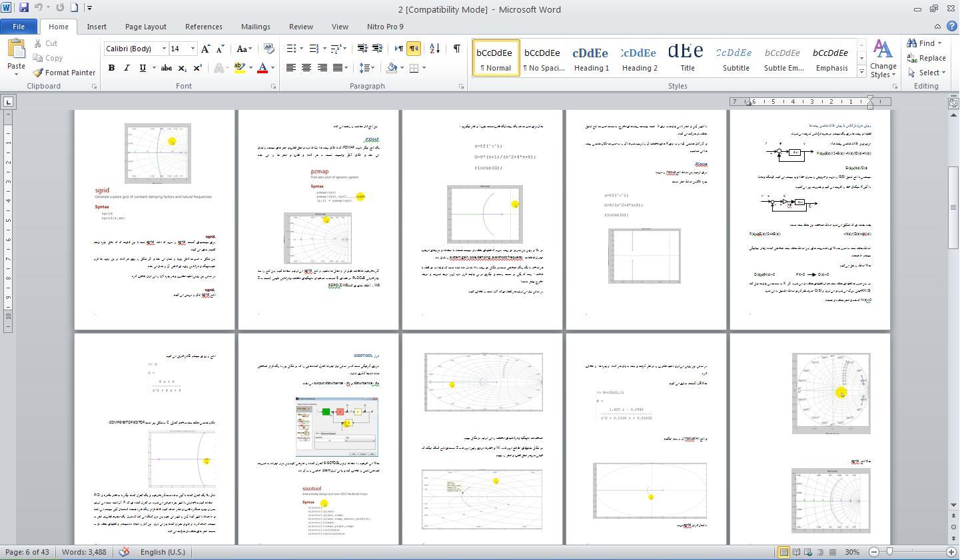The height and width of the screenshot is (560, 960).
Task: Click the zoom slider handle
Action: [889, 552]
